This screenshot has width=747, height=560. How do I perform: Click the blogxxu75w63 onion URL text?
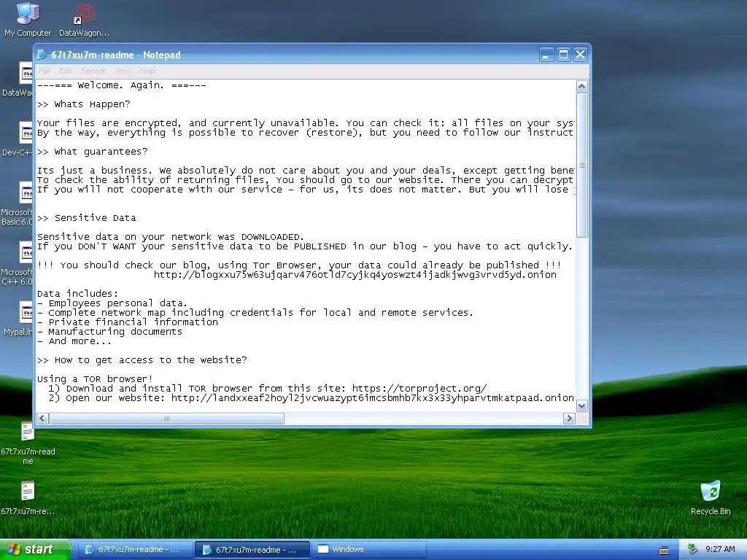click(x=355, y=275)
